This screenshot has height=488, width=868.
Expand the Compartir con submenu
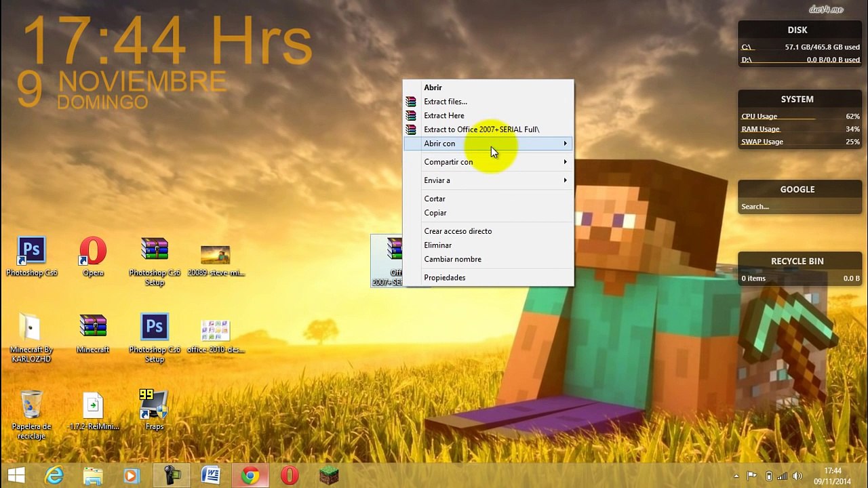click(x=488, y=162)
